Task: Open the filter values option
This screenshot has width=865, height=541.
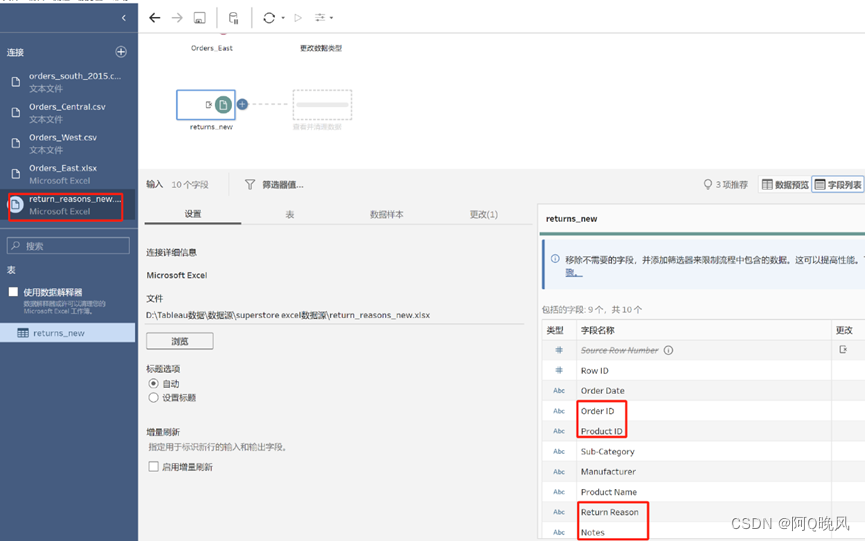Action: pyautogui.click(x=282, y=185)
